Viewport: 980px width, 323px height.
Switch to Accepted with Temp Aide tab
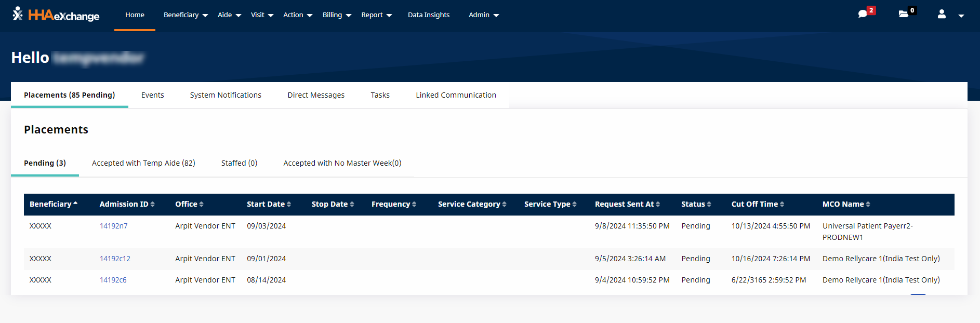(143, 163)
